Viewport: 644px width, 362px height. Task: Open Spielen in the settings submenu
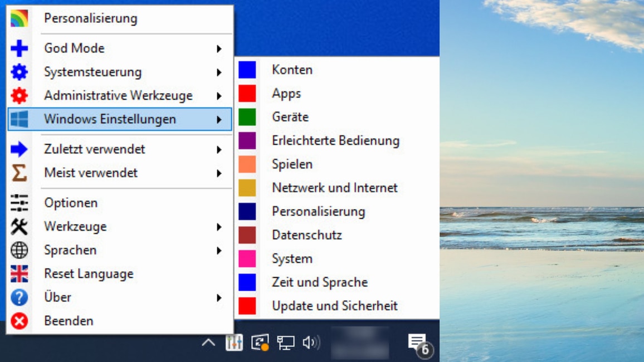pos(337,164)
